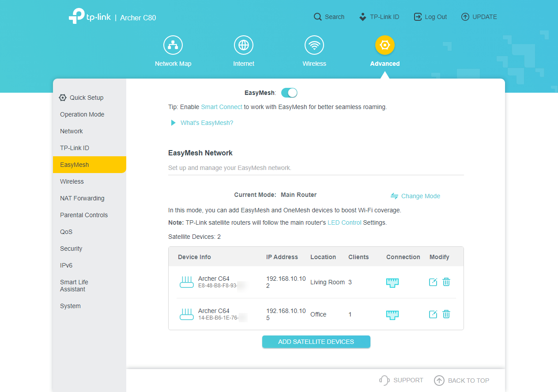Click router icon for Office Archer C64
Screen dimensions: 558x392
click(x=187, y=314)
